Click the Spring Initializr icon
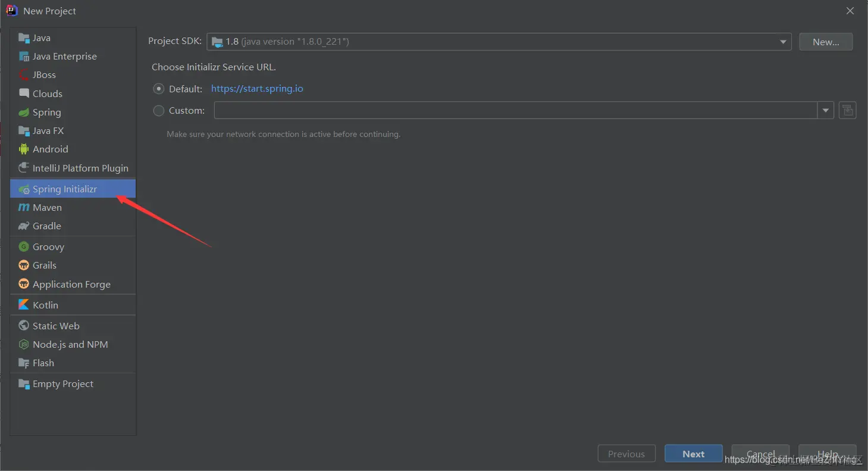 point(24,189)
